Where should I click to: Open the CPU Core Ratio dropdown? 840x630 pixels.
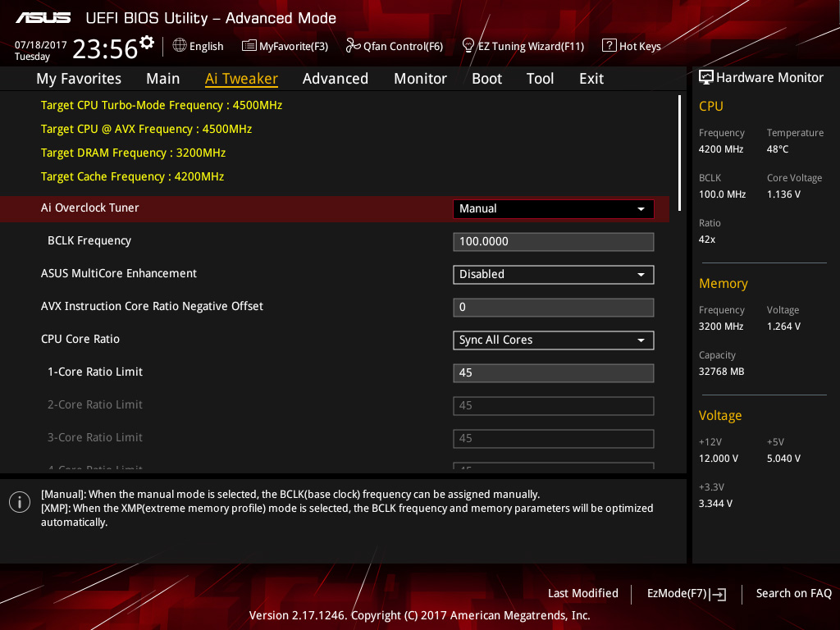(554, 340)
